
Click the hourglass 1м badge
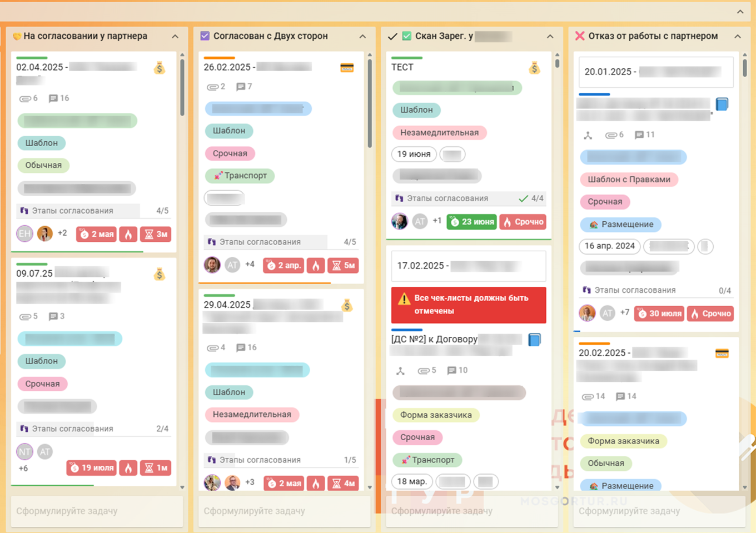[156, 468]
